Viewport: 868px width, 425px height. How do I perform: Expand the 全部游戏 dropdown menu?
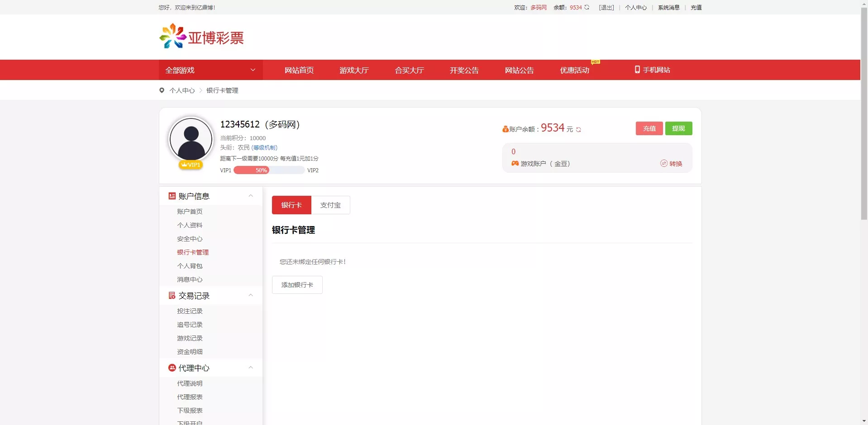click(253, 70)
